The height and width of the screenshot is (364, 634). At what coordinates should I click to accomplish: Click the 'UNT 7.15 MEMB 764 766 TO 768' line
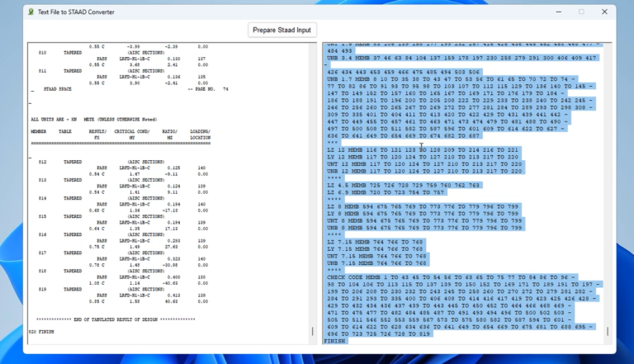pyautogui.click(x=376, y=256)
